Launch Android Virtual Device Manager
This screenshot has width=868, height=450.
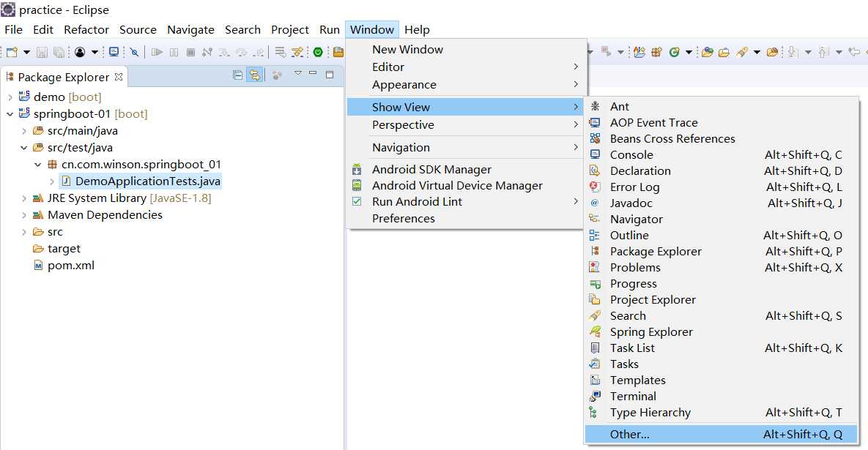coord(465,186)
